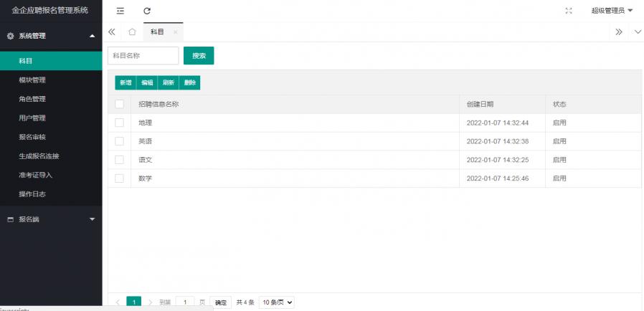This screenshot has width=644, height=311.
Task: Toggle the select-all checkbox in table header
Action: (120, 105)
